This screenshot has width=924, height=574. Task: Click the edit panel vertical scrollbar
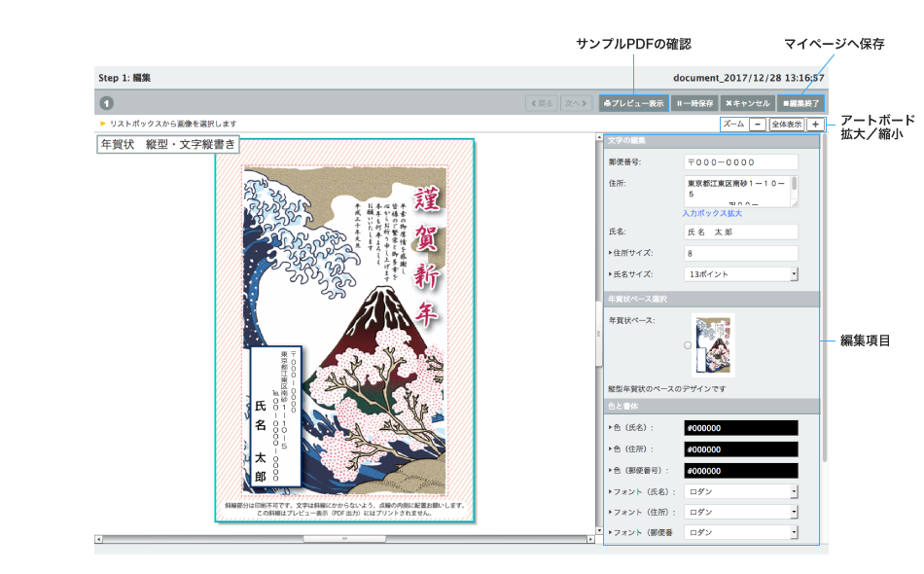[825, 300]
